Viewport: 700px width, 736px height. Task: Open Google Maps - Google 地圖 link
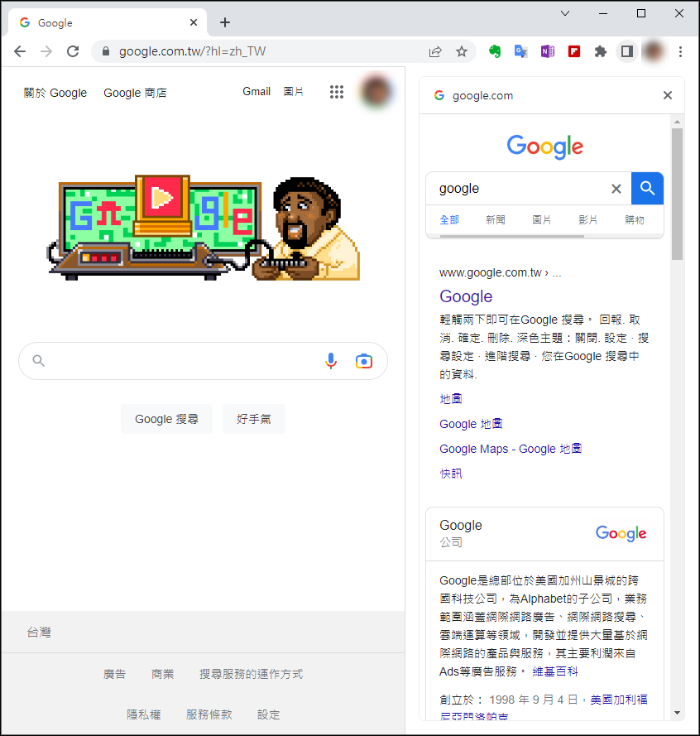coord(511,449)
